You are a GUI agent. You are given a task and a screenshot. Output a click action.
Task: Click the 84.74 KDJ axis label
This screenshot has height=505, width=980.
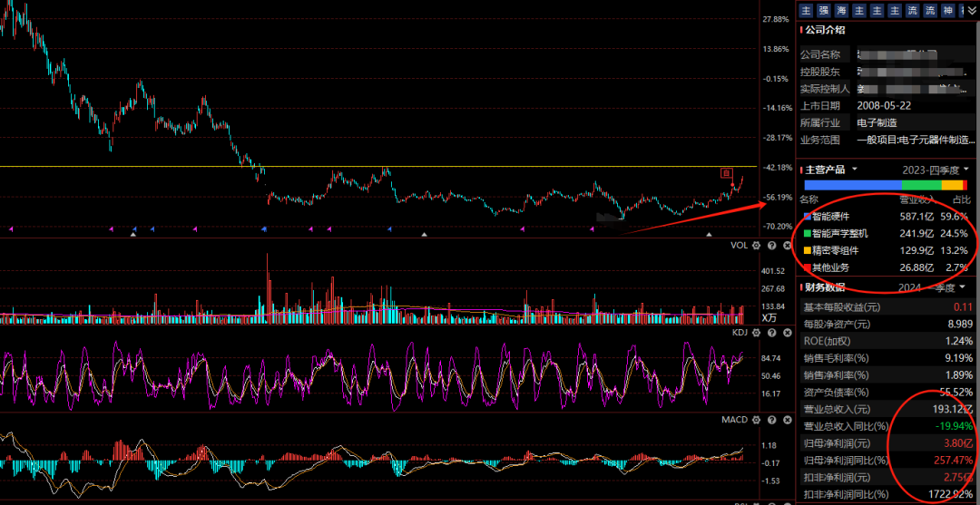[x=771, y=358]
